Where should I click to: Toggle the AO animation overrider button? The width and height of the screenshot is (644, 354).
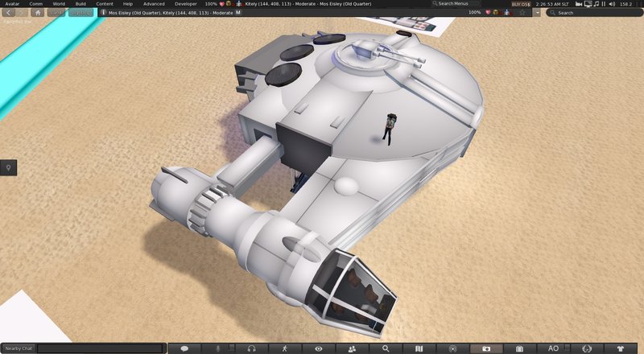coord(553,348)
